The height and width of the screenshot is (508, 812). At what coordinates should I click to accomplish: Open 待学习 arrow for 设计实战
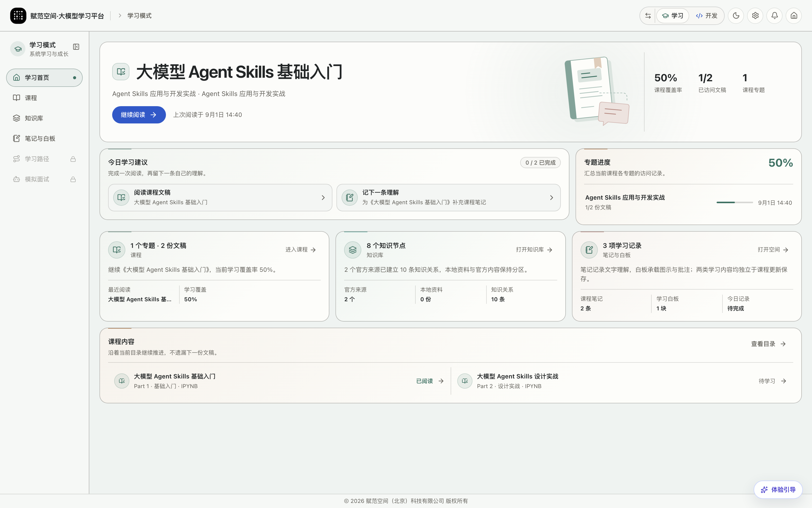(x=784, y=381)
